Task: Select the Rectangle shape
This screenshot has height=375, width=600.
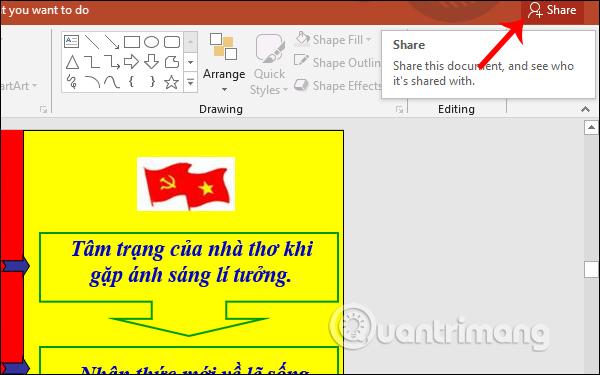Action: [x=132, y=42]
